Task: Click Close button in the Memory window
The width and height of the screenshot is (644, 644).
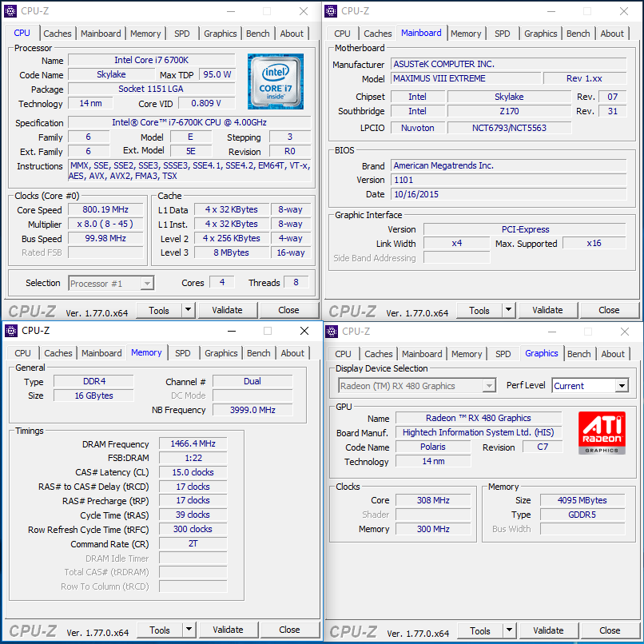Action: tap(289, 630)
